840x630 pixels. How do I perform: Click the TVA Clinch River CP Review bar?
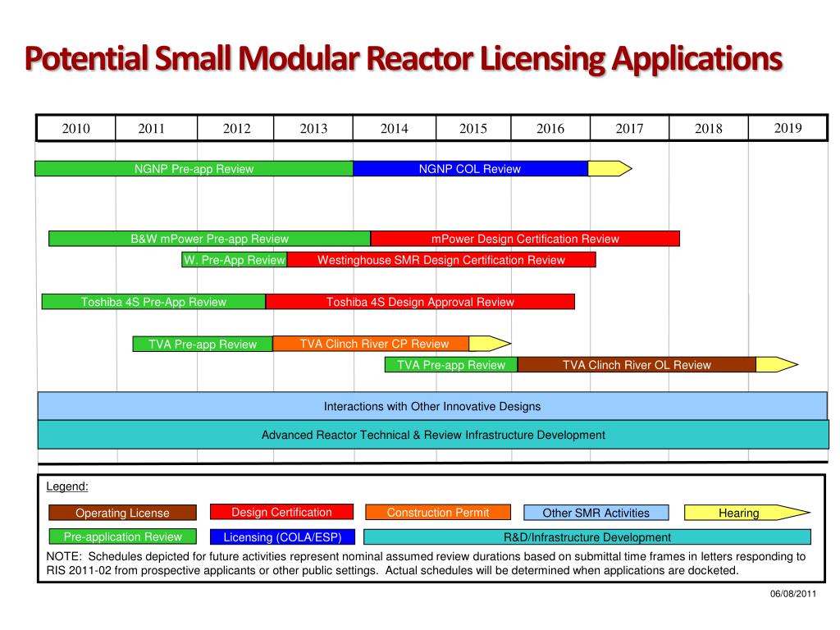tap(371, 344)
